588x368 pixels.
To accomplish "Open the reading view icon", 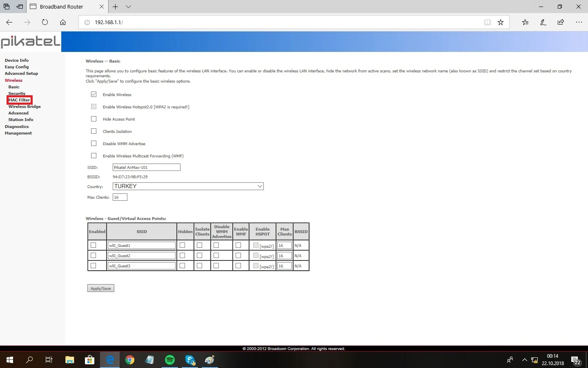I will pyautogui.click(x=487, y=22).
